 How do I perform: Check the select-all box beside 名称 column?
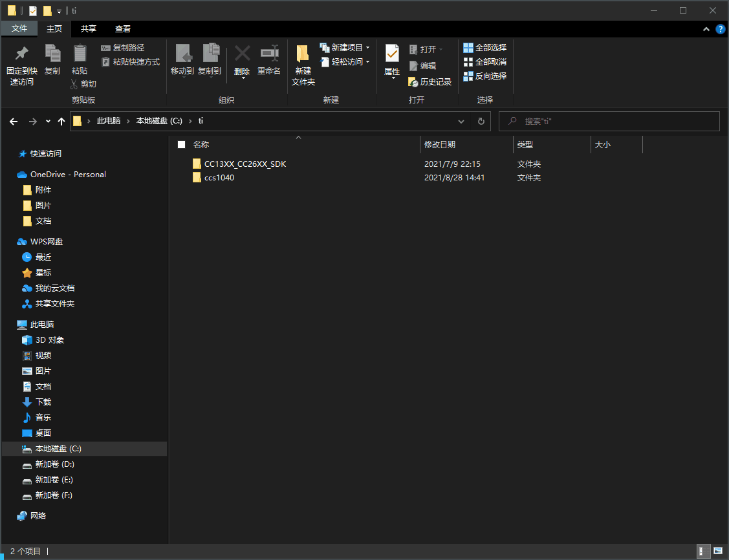click(182, 144)
